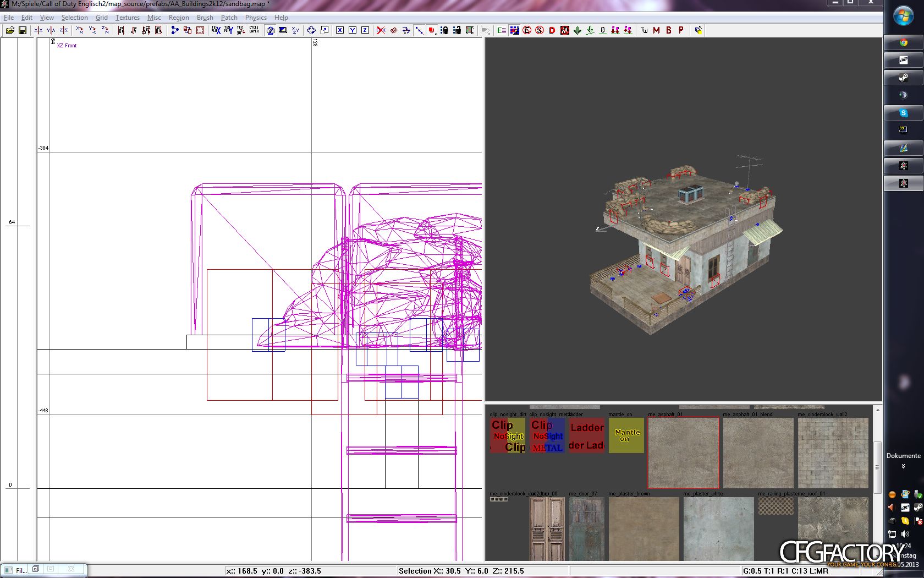Toggle the red stacked-squares toolbar button
The width and height of the screenshot is (924, 578).
(x=432, y=30)
